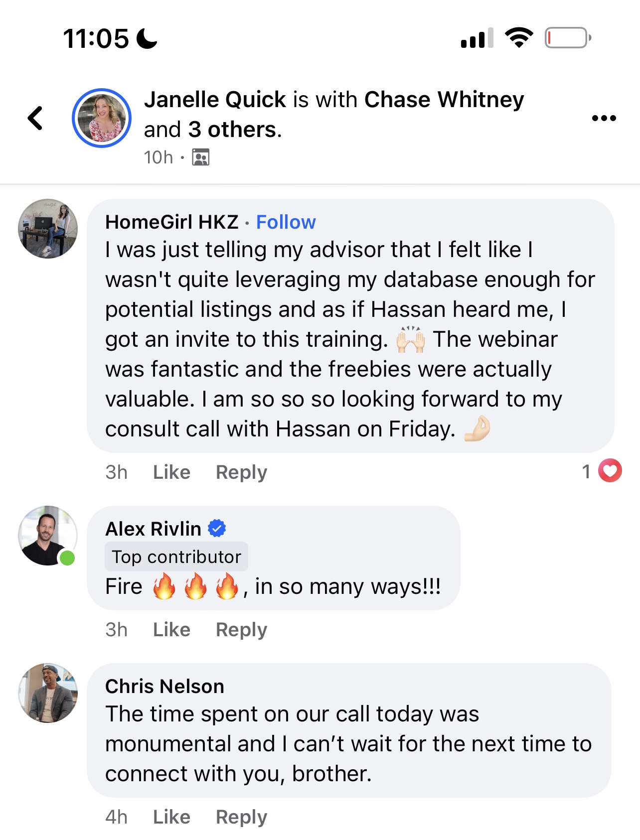Reply to Chris Nelson's comment

(241, 817)
